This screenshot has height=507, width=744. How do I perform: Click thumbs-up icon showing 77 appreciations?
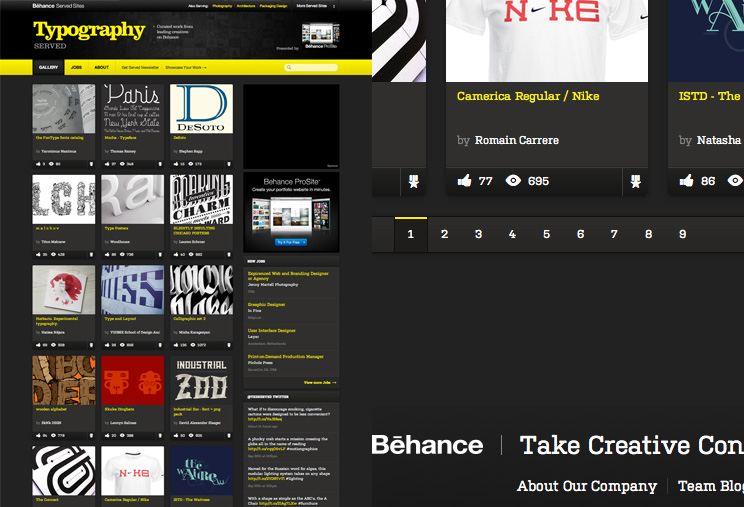point(464,181)
